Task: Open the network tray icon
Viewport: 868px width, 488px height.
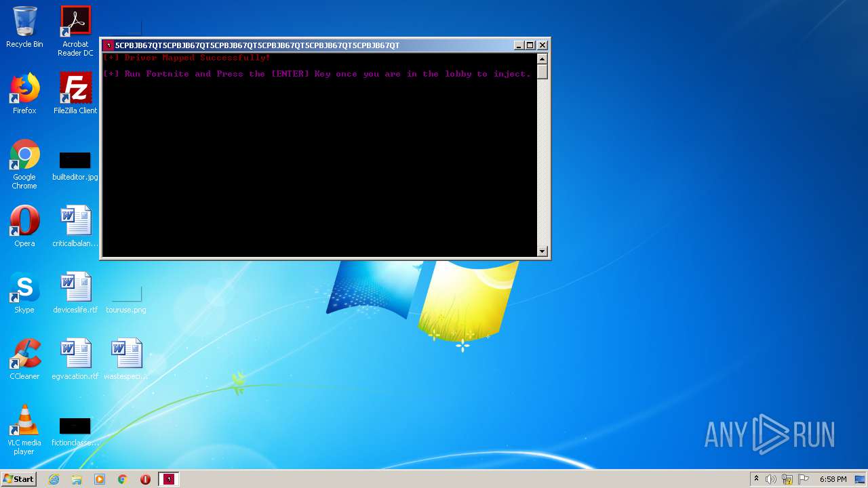Action: (787, 479)
